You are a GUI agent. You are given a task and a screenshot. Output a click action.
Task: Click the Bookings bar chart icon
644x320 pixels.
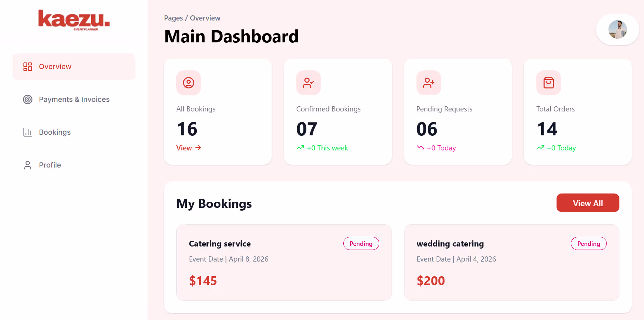pyautogui.click(x=28, y=132)
